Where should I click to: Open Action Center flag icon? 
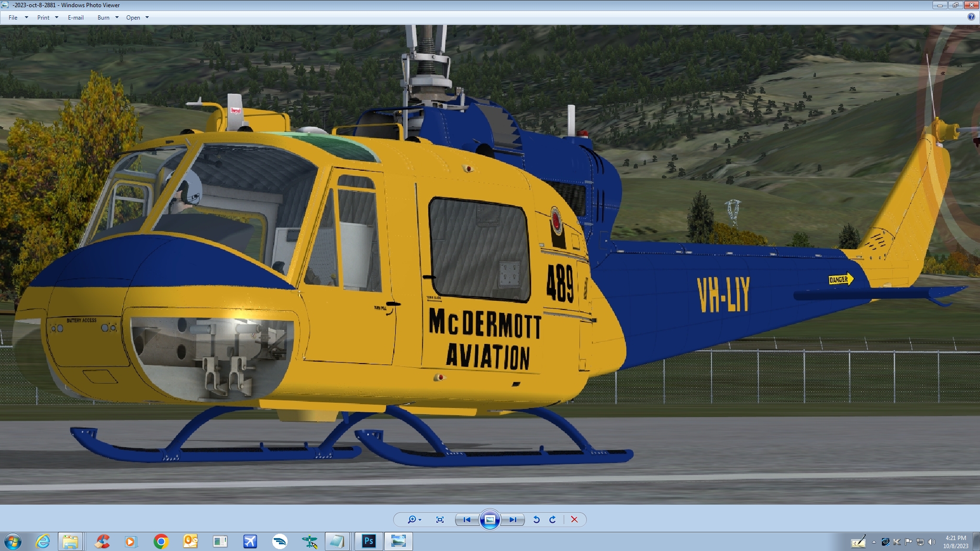[908, 542]
